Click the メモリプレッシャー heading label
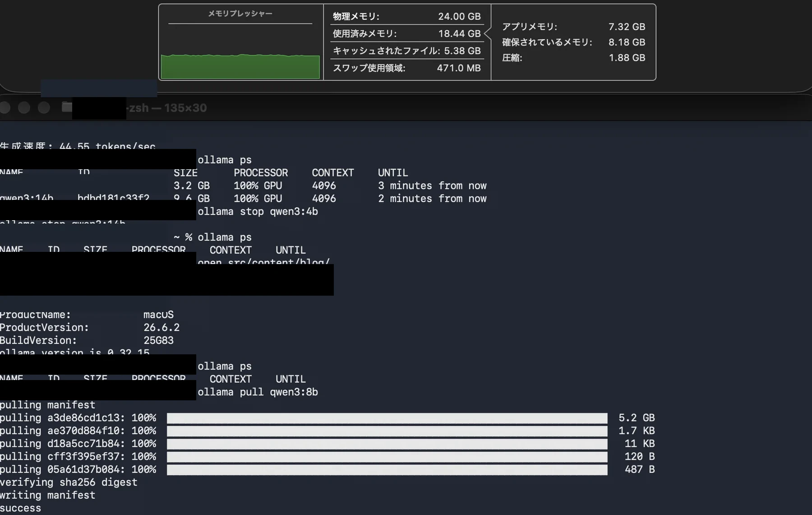Image resolution: width=812 pixels, height=515 pixels. click(240, 14)
